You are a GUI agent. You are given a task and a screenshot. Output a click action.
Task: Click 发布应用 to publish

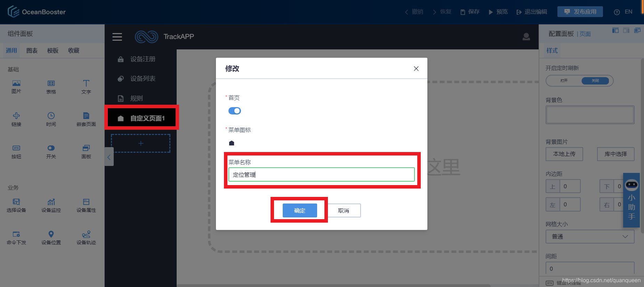[580, 12]
